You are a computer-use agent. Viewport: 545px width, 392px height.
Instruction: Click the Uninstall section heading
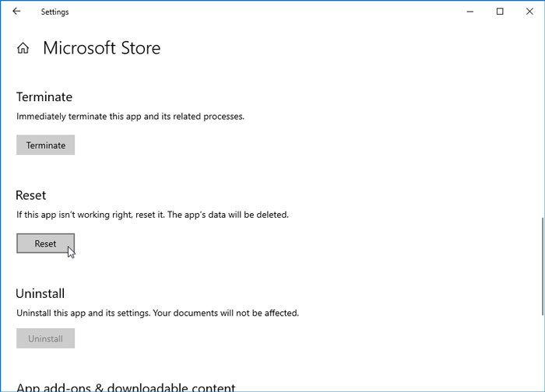pyautogui.click(x=40, y=294)
